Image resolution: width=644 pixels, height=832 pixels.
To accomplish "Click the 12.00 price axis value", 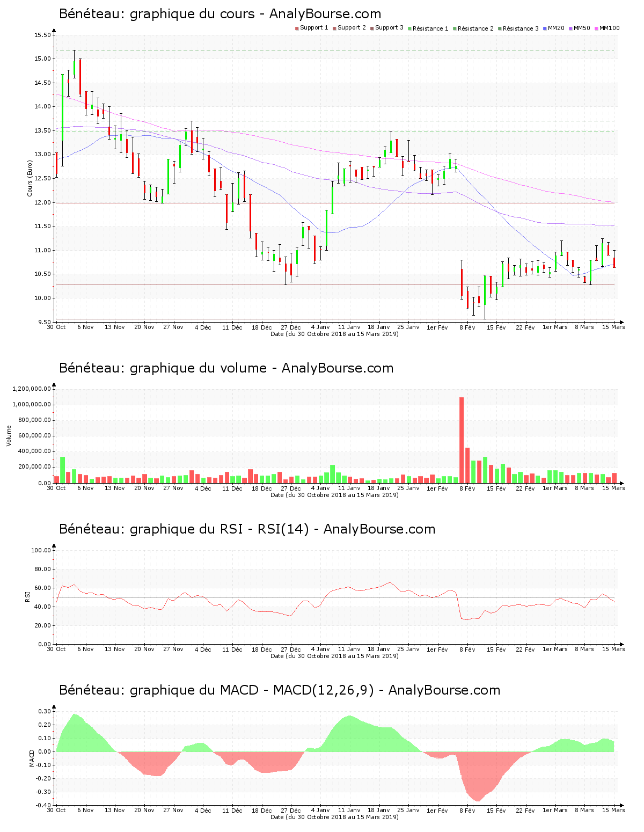I will tap(42, 202).
